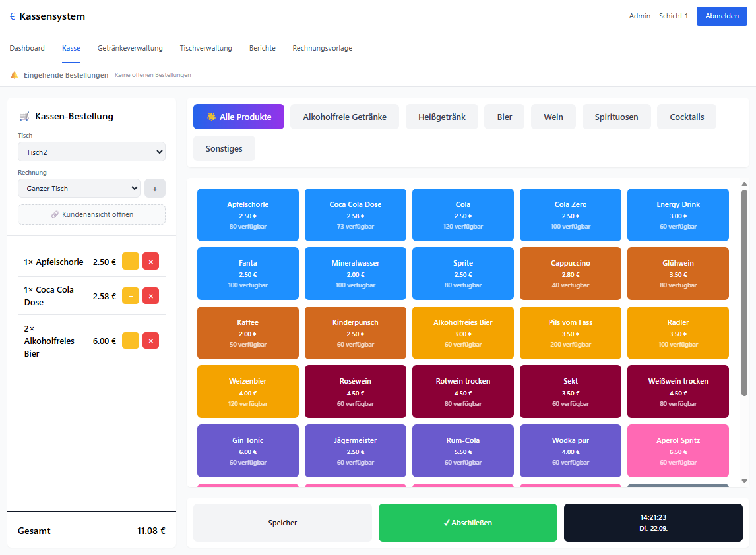Select the Kasse tab
Screen dimensions: 756x555
71,48
